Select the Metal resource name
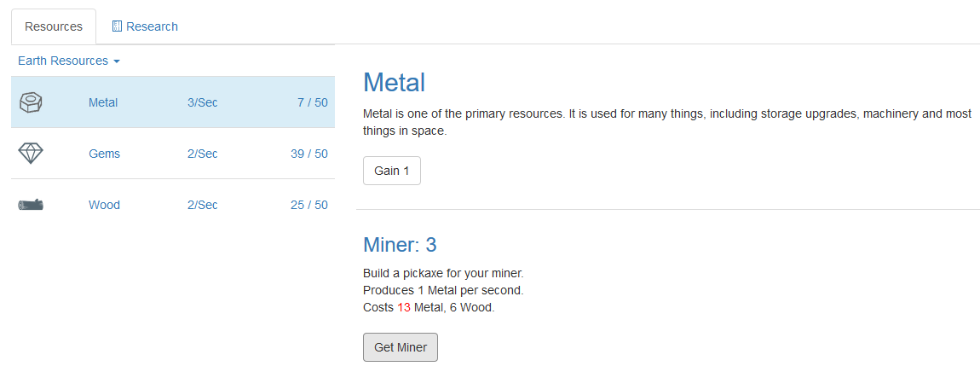Image resolution: width=980 pixels, height=372 pixels. pos(103,102)
